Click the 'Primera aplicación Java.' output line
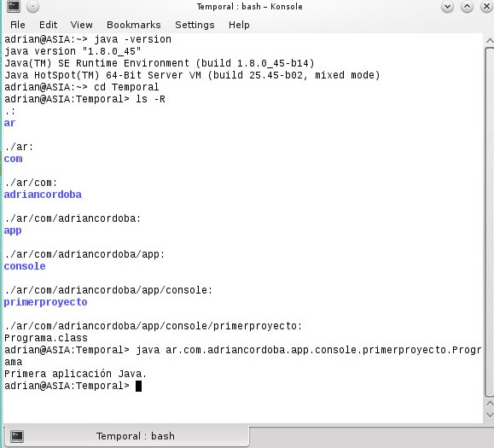 click(x=76, y=374)
